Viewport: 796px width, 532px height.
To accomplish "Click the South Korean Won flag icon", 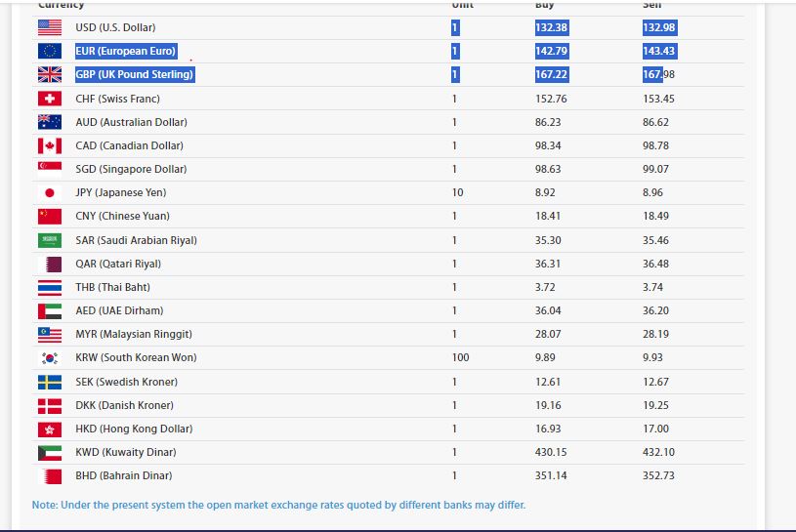I will pos(49,357).
